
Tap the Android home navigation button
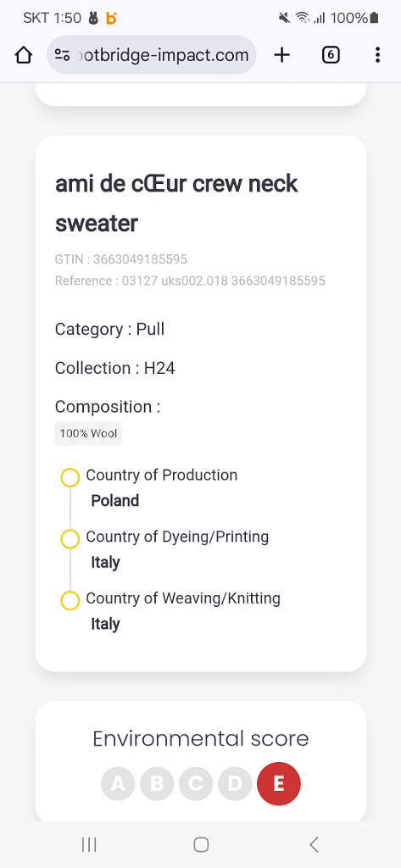coord(201,844)
